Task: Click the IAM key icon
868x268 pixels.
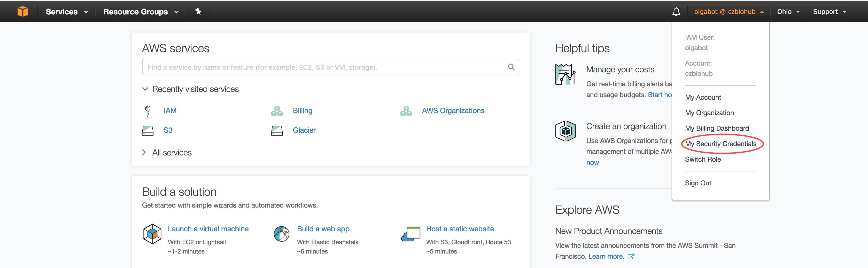Action: click(148, 111)
